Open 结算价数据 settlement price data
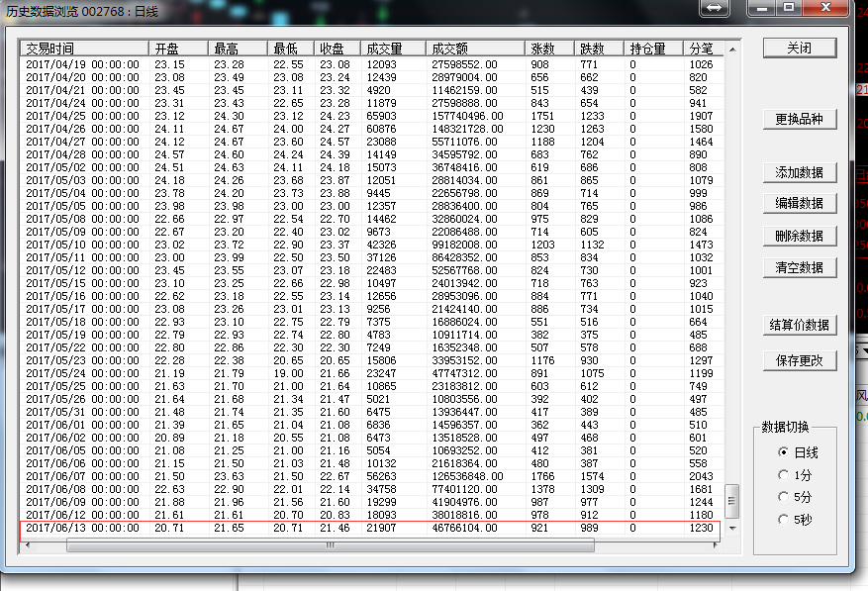 click(x=800, y=325)
